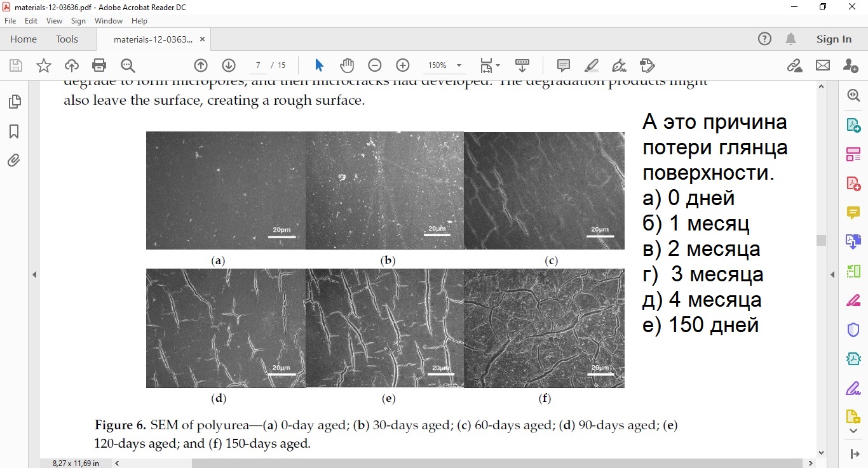The image size is (868, 468).
Task: Upload file to cloud icon
Action: (72, 65)
